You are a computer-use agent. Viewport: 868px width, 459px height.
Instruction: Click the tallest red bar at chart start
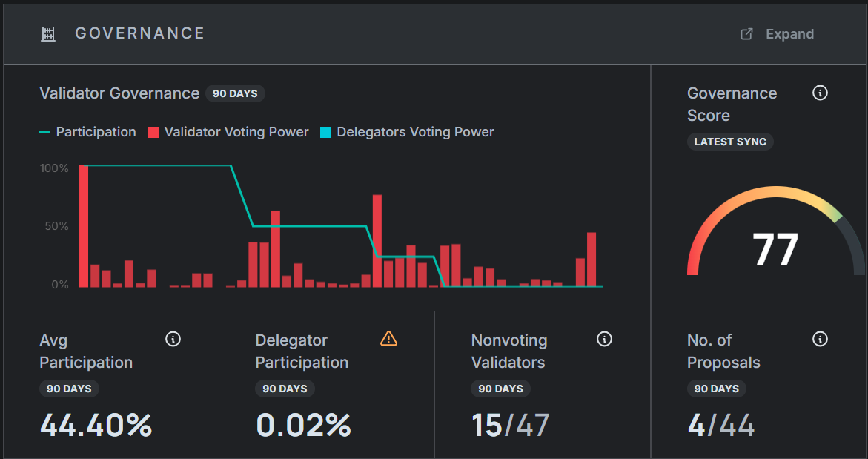[x=84, y=226]
